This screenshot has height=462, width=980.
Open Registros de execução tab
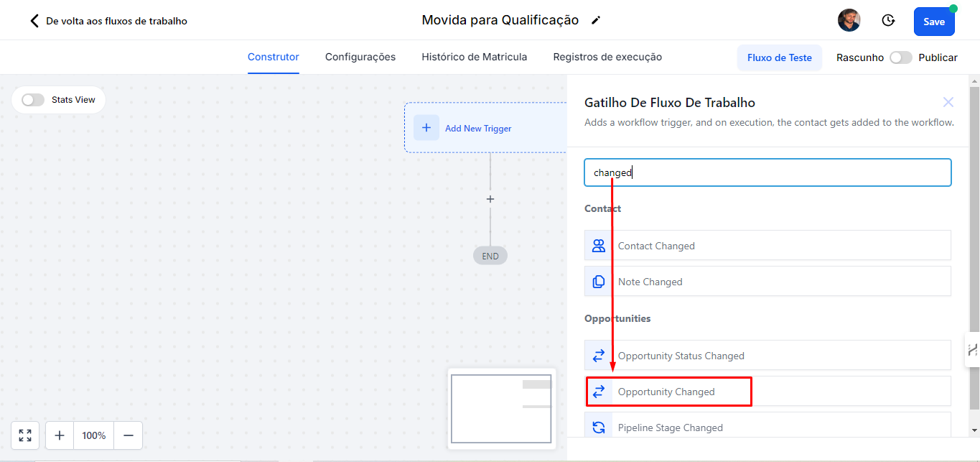607,57
